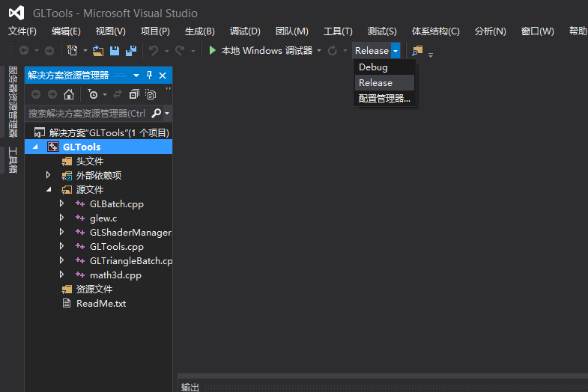Select ReadMe.txt in the solution tree
This screenshot has width=588, height=392.
click(x=100, y=304)
